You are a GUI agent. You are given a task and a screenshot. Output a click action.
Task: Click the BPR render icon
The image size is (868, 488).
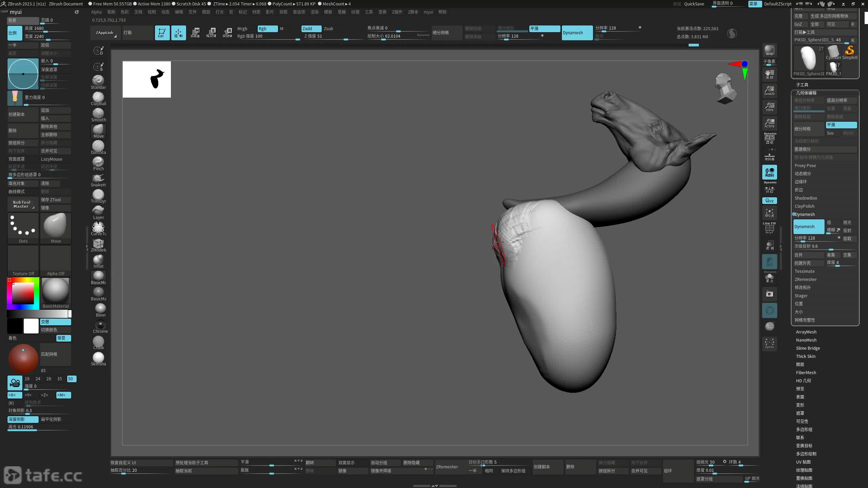[x=769, y=50]
